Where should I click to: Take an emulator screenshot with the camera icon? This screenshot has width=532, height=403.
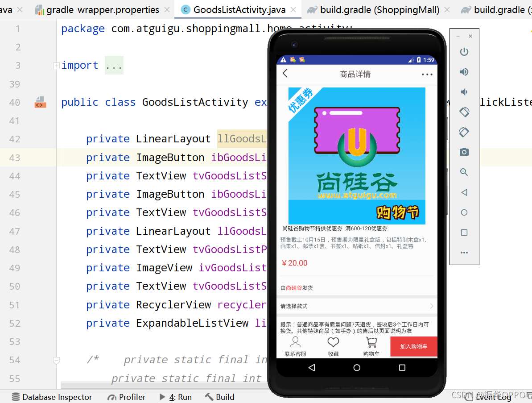pos(464,152)
